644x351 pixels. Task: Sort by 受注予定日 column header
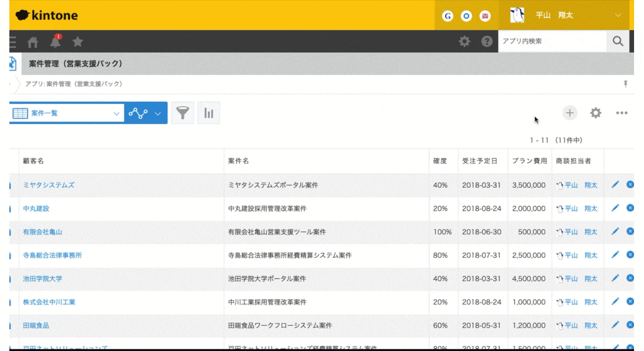(479, 161)
